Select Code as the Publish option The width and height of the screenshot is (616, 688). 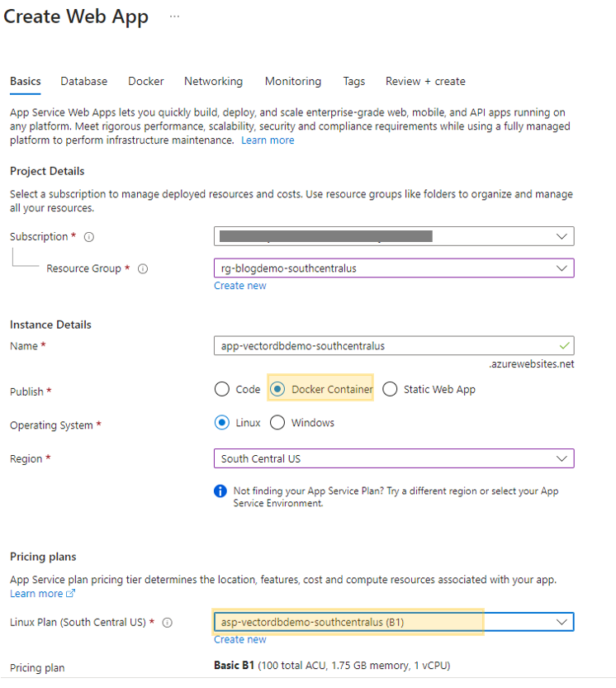(x=220, y=389)
